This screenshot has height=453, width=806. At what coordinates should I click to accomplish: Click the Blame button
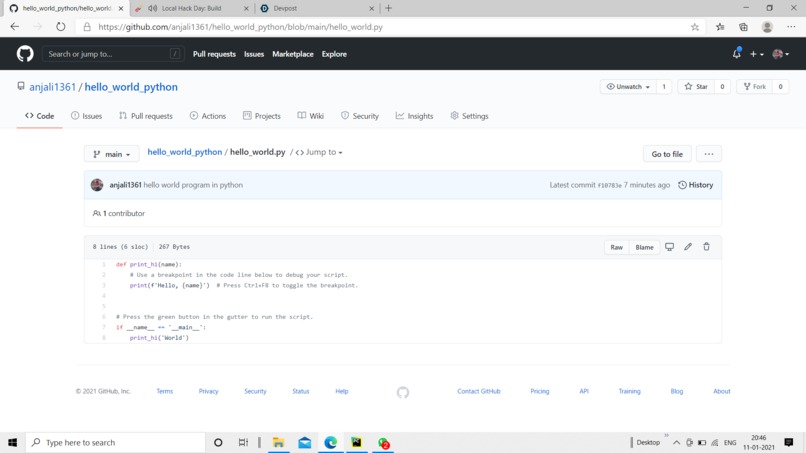[x=644, y=247]
